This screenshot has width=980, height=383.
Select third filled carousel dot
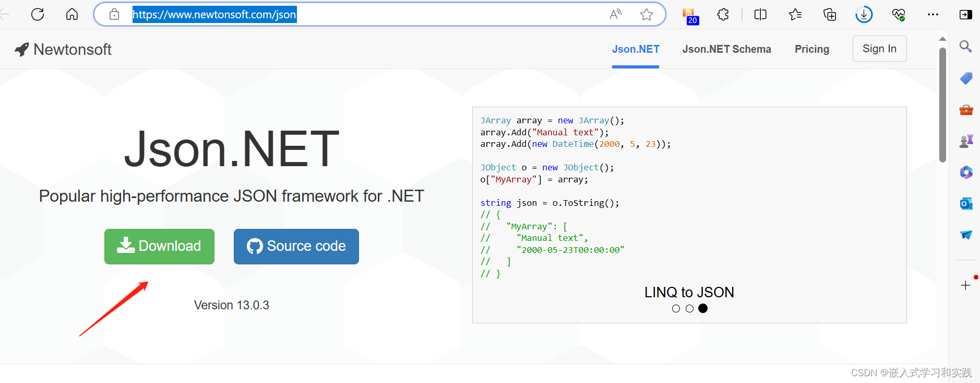(x=703, y=308)
